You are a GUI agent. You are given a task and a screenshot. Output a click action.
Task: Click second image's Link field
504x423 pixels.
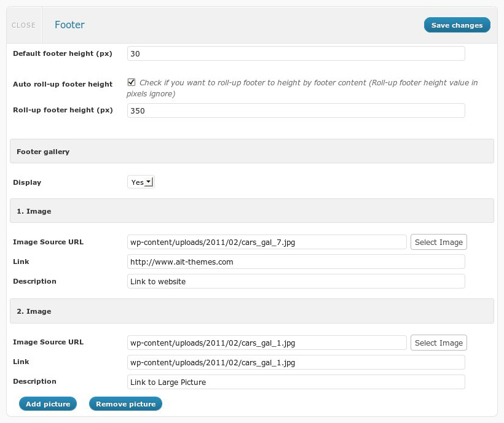click(296, 362)
